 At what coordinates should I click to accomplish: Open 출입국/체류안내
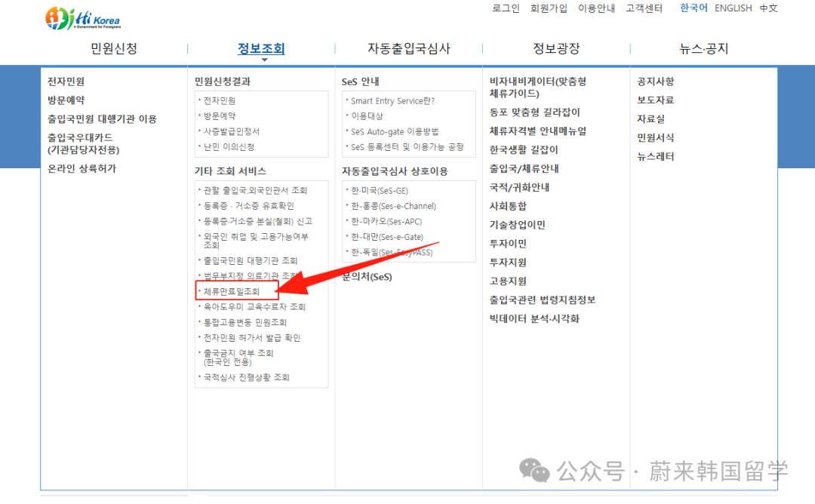click(524, 169)
